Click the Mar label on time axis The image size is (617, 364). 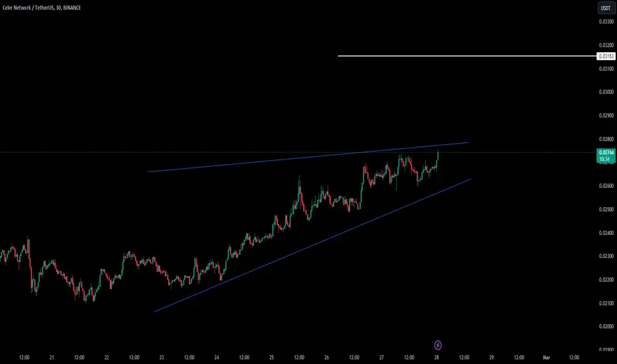tap(546, 357)
